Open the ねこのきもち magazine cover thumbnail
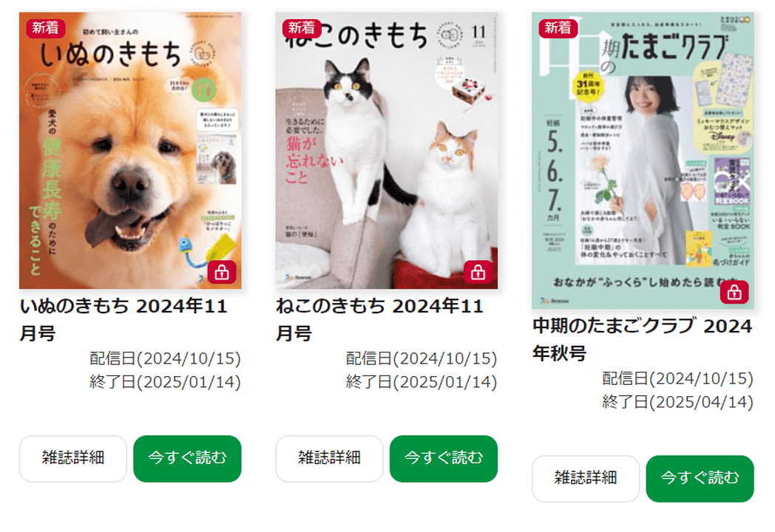This screenshot has height=532, width=775. [x=387, y=151]
